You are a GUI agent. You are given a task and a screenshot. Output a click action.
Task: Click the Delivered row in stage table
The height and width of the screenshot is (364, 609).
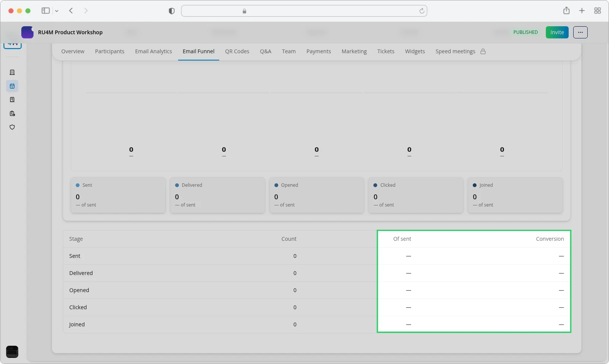[317, 273]
